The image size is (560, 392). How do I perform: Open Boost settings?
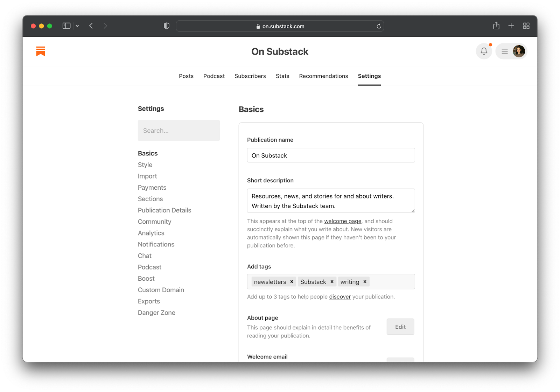pos(146,279)
